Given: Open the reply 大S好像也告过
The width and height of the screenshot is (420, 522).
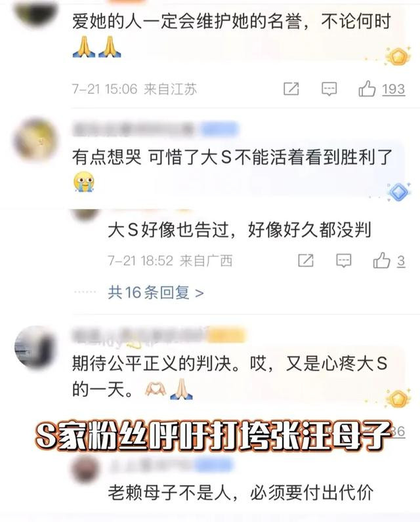Looking at the screenshot, I should (239, 230).
